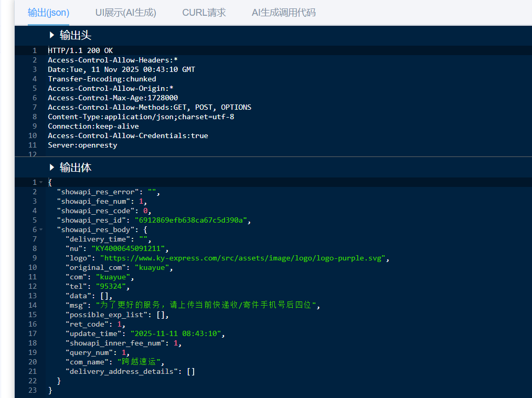Click the ret_code key

tap(87, 324)
